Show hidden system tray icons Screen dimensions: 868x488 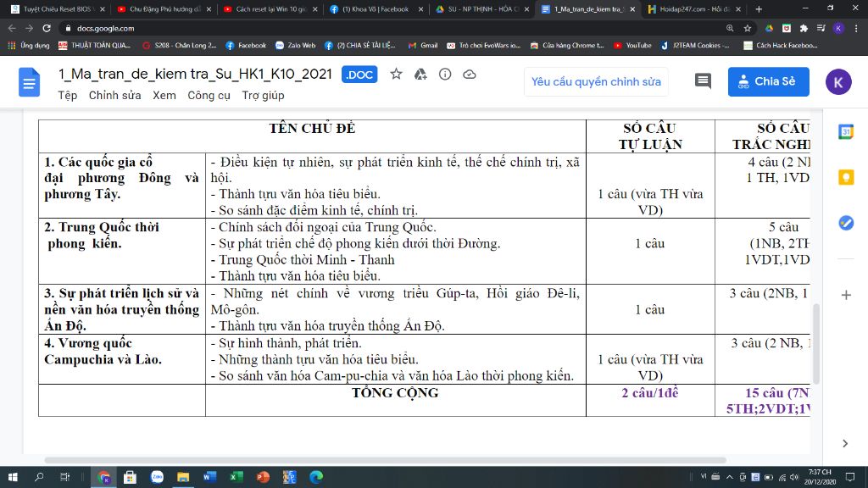click(730, 477)
